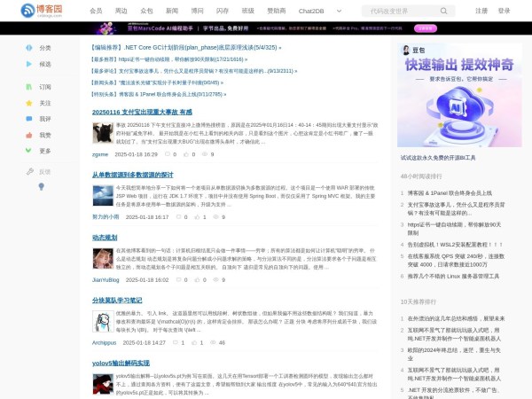Open the 从单数据源到多数据源的探讨 article
Screen dimensions: 532x399
point(133,175)
